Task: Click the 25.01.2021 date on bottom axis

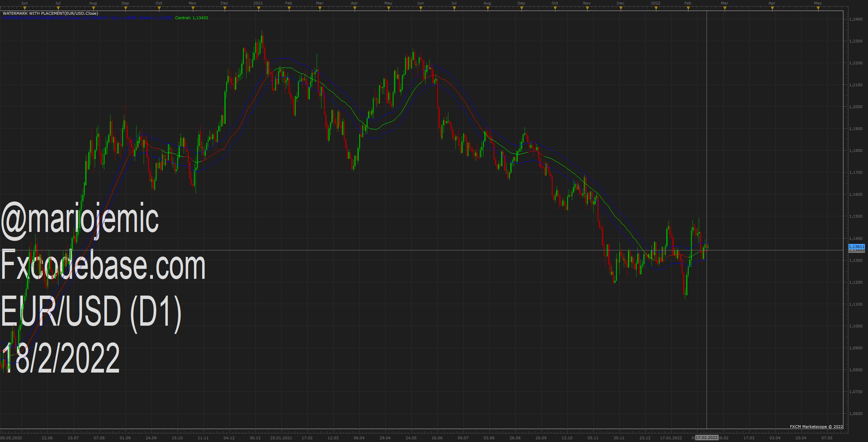Action: (x=281, y=438)
